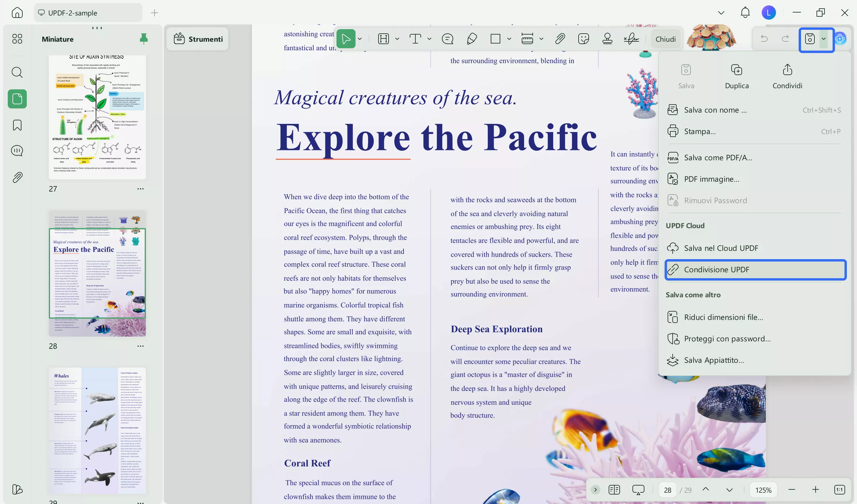Image resolution: width=857 pixels, height=504 pixels.
Task: Toggle slideshow presentation mode
Action: click(x=638, y=490)
